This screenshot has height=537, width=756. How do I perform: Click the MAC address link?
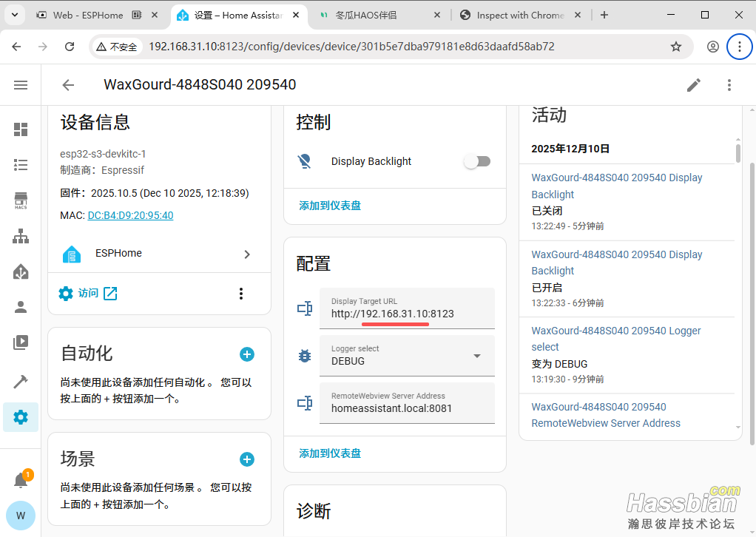click(x=130, y=215)
